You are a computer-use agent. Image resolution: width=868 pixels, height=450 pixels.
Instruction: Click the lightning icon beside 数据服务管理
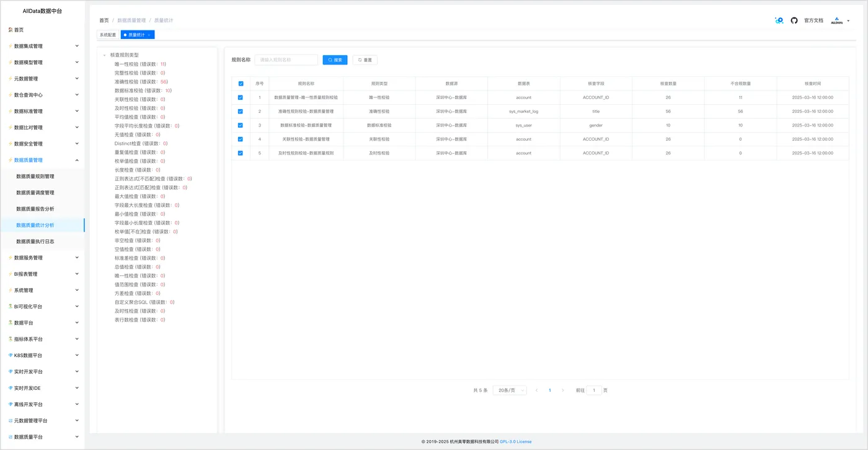(11, 258)
